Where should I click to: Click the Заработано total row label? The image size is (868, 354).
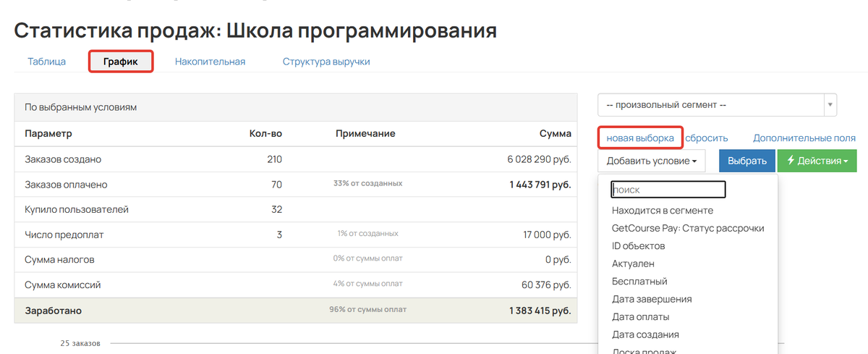(53, 311)
